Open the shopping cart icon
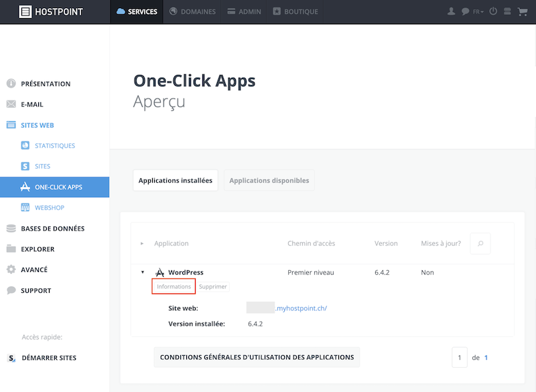This screenshot has width=536, height=392. point(523,11)
